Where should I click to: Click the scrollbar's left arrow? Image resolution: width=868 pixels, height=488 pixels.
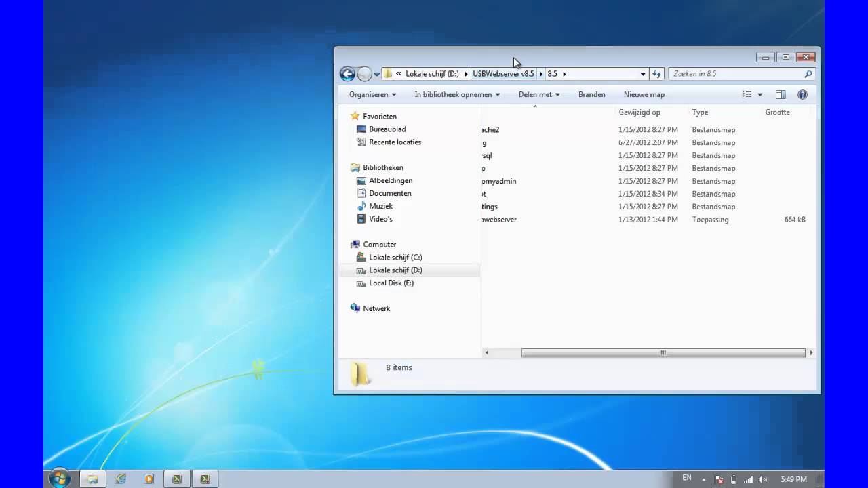[x=486, y=353]
